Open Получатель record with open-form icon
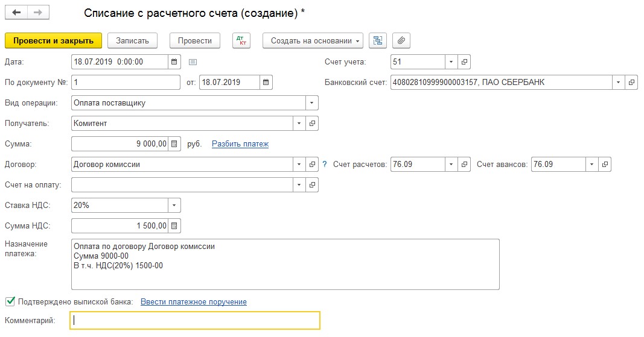 (x=312, y=124)
